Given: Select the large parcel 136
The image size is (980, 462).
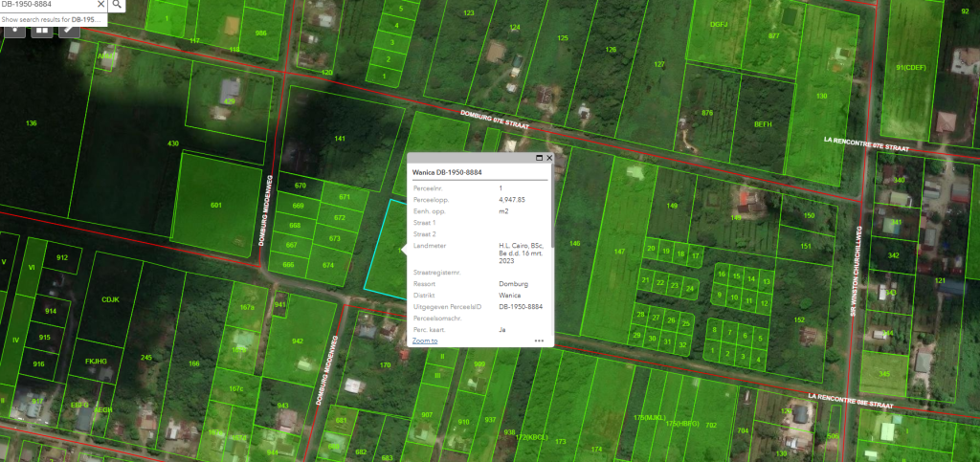Looking at the screenshot, I should 31,123.
